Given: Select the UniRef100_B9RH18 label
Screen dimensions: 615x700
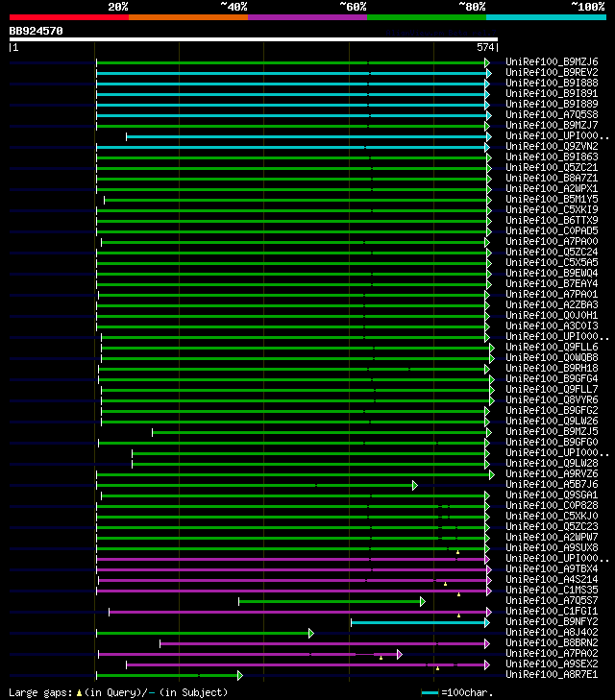Looking at the screenshot, I should click(x=552, y=369).
